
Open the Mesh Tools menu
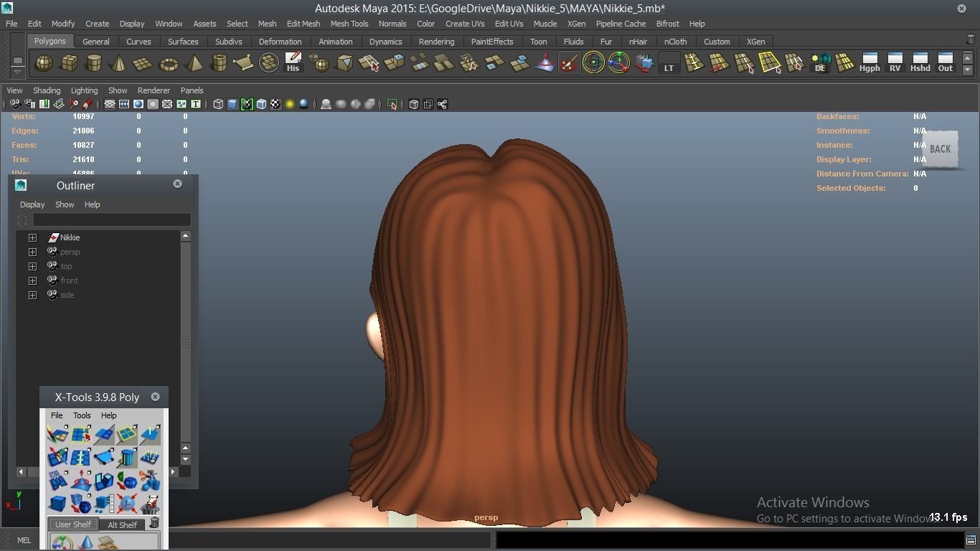point(349,24)
